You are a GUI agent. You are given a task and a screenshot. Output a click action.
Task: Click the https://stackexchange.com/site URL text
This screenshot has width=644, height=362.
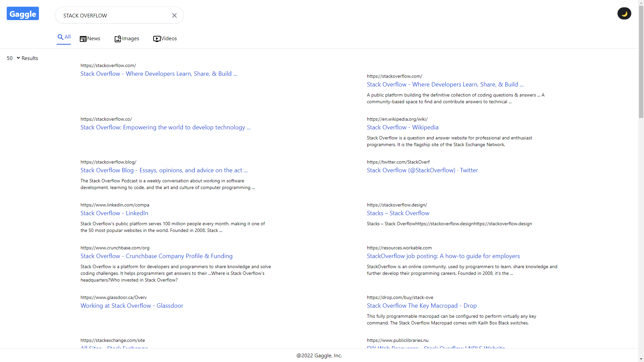pos(113,340)
